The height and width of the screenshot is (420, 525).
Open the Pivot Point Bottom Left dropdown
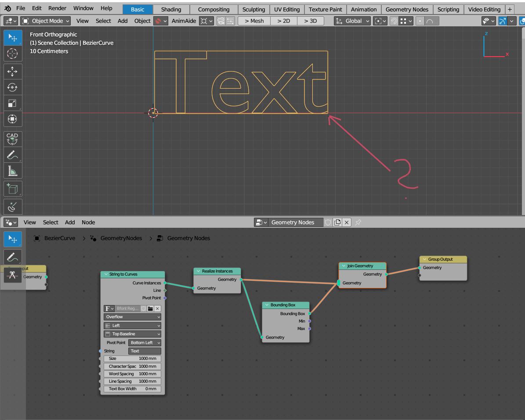[145, 342]
